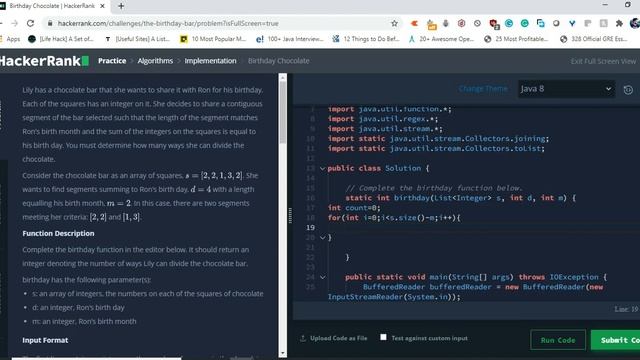Click the clock extension icon
Screen dimensions: 640x360
(x=477, y=23)
